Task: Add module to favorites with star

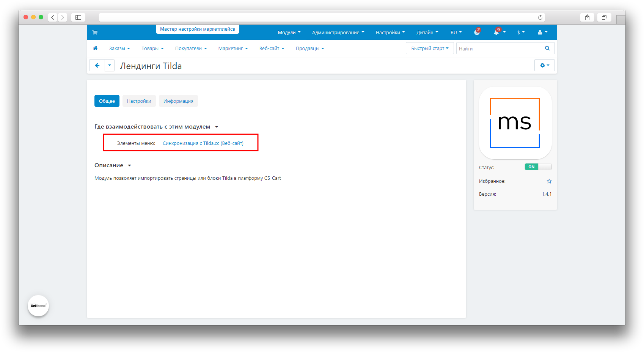Action: click(x=549, y=181)
